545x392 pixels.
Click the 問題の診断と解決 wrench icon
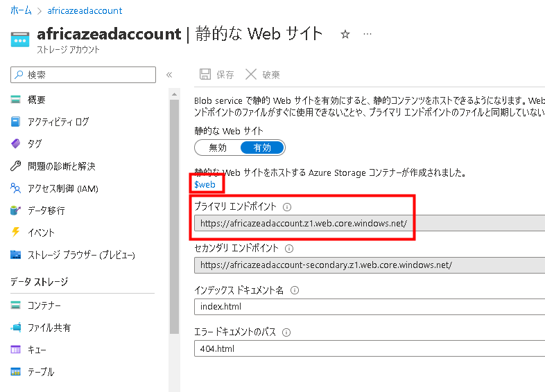click(16, 166)
